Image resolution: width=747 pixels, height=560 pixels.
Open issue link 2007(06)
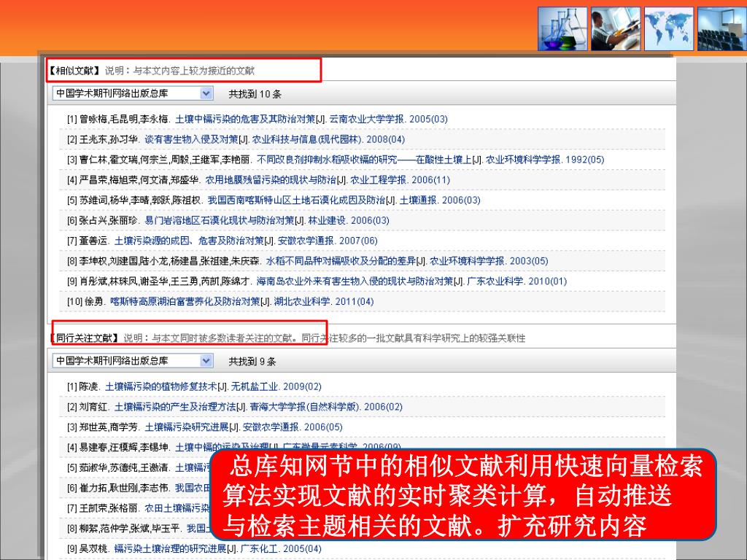tap(358, 241)
